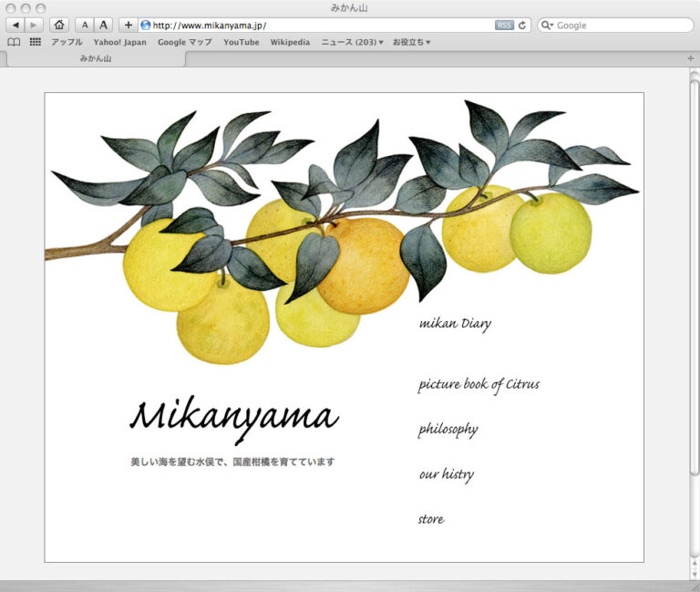Screen dimensions: 700x592
Task: Increase text size with large A
Action: click(x=103, y=25)
